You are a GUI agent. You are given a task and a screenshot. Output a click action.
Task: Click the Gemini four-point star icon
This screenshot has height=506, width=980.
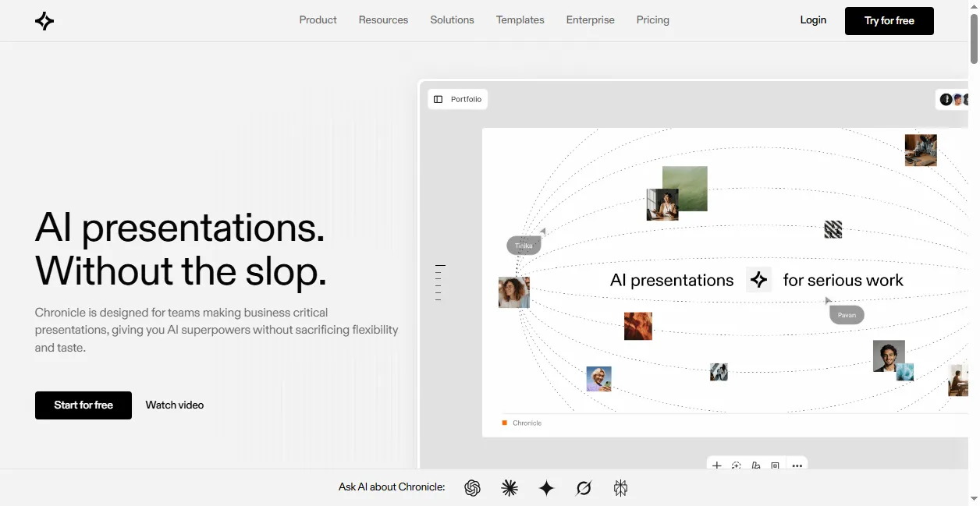click(546, 488)
